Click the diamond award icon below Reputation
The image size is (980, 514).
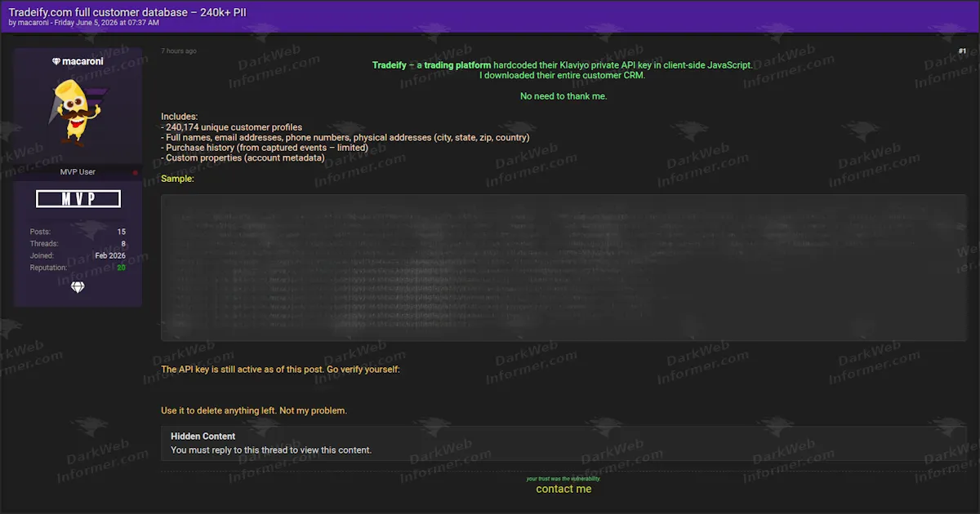point(78,287)
